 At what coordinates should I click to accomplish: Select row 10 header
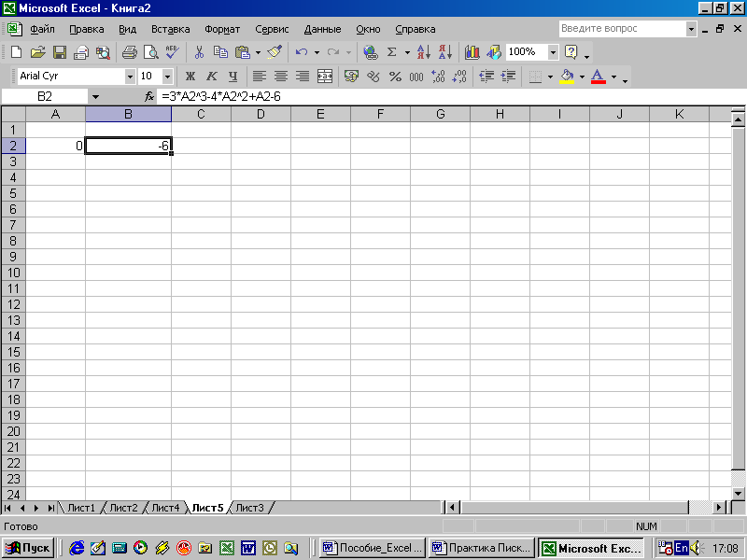[13, 273]
